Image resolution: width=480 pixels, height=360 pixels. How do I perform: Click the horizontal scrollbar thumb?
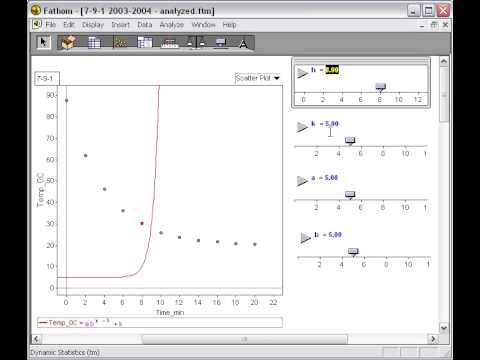(245, 339)
